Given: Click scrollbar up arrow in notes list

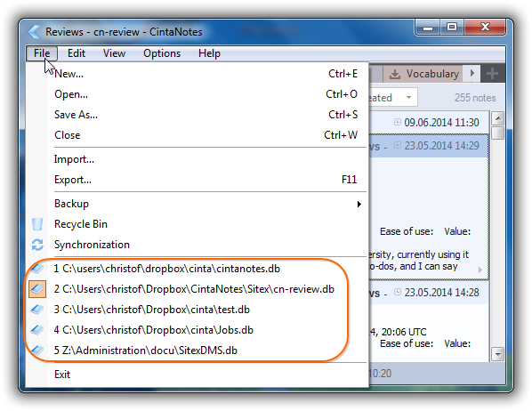Looking at the screenshot, I should click(x=497, y=118).
